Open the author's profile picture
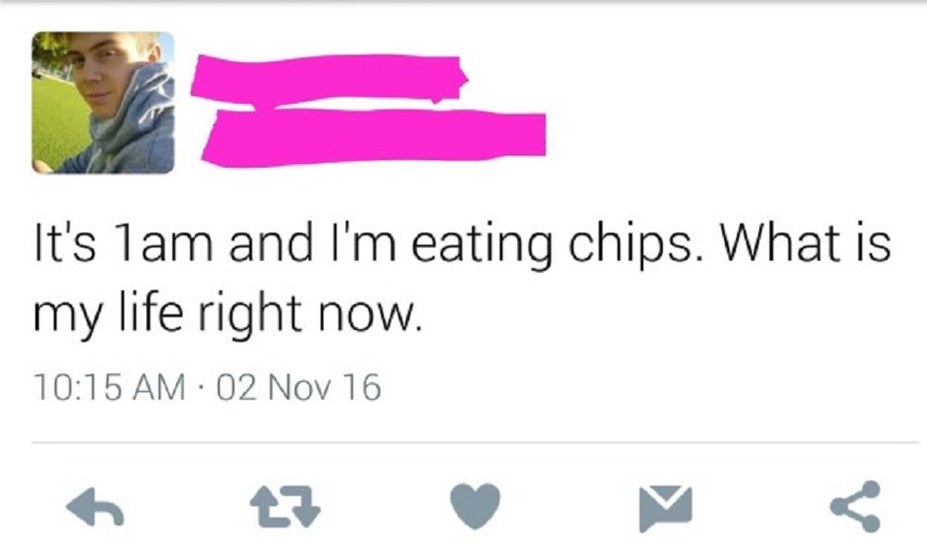The image size is (927, 560). coord(103,102)
